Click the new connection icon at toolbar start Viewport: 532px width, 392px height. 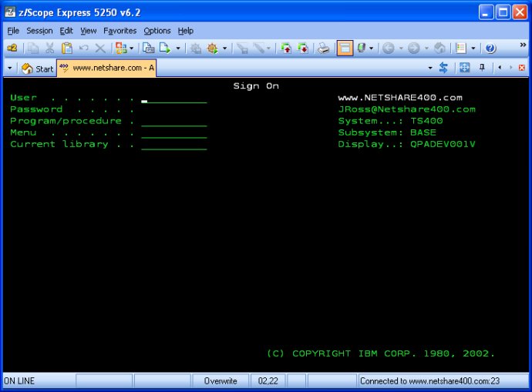12,48
